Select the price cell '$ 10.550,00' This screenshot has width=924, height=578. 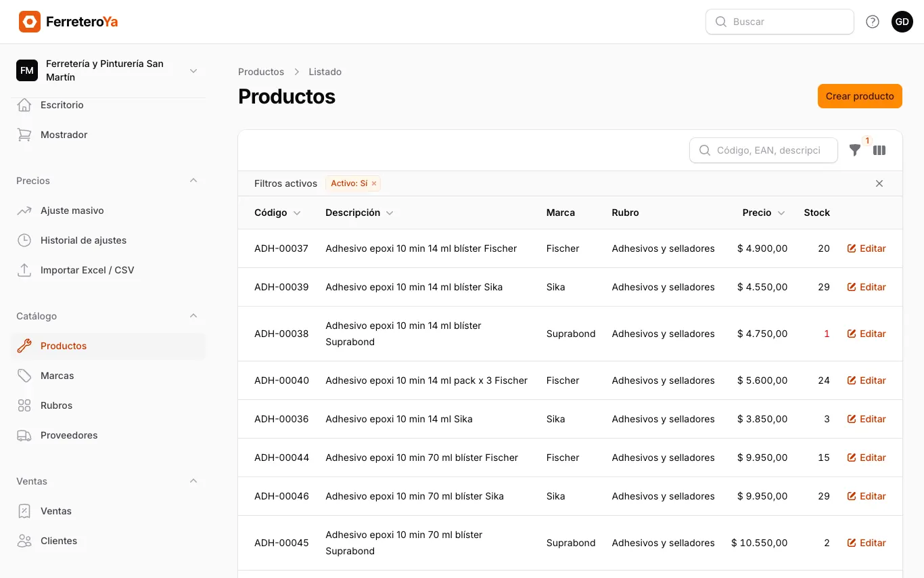[x=759, y=543]
